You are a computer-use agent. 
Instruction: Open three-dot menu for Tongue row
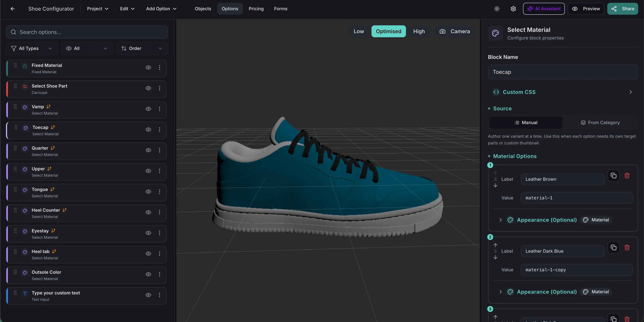(x=160, y=192)
